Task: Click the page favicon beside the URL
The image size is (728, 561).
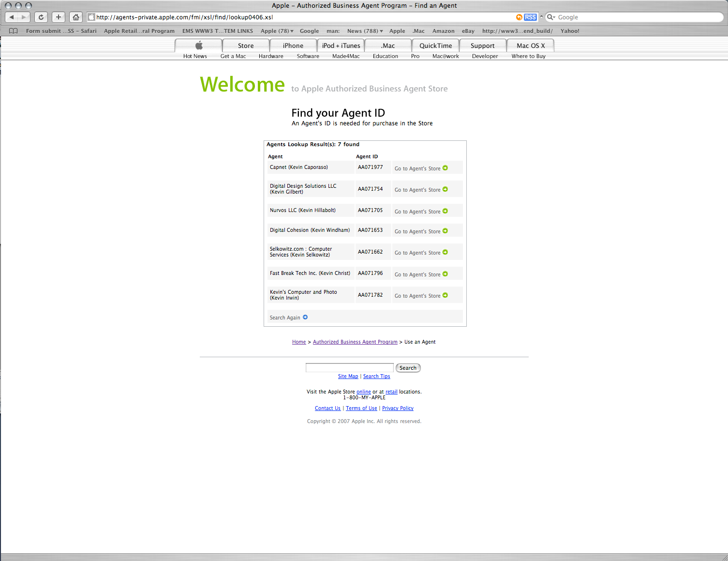Action: click(91, 17)
